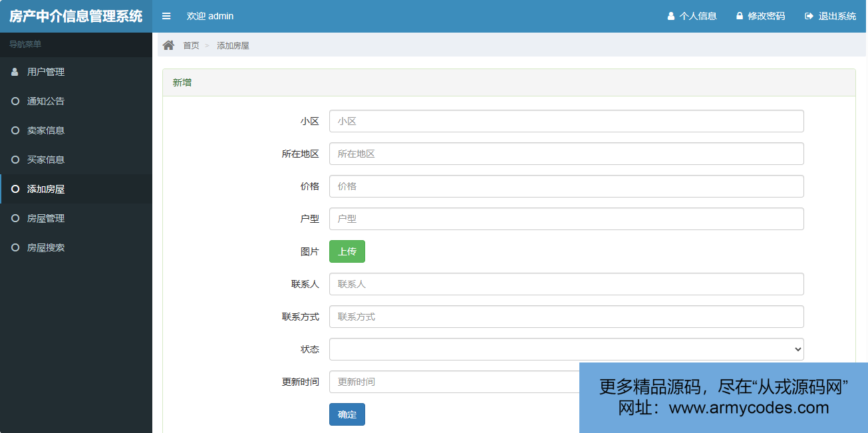The image size is (868, 433).
Task: Focus the 所在地区 input field
Action: [x=567, y=154]
